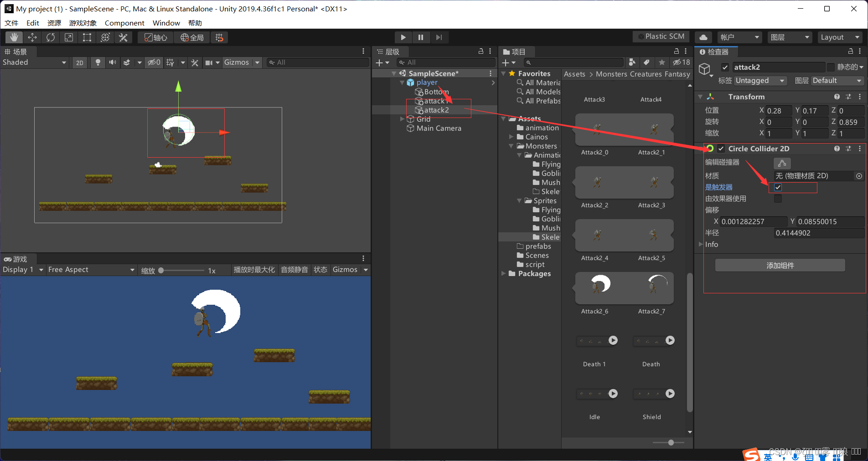The width and height of the screenshot is (868, 461).
Task: Open the Component menu
Action: click(124, 23)
